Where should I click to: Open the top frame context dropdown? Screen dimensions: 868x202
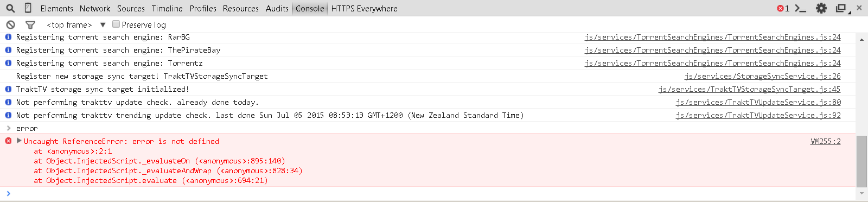[76, 24]
